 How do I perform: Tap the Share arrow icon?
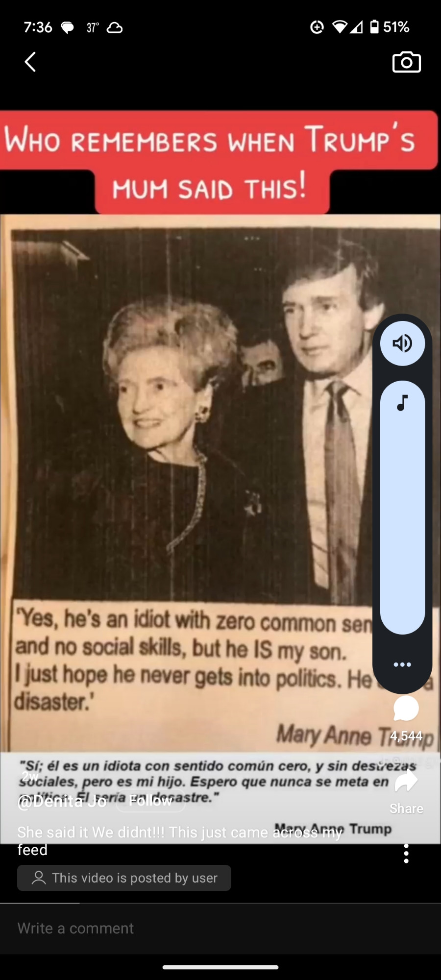pos(406,781)
